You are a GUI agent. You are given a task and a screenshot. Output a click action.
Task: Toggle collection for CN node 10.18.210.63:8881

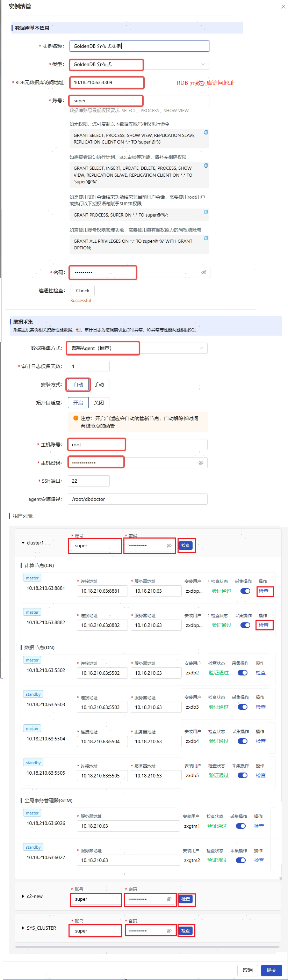(x=245, y=591)
